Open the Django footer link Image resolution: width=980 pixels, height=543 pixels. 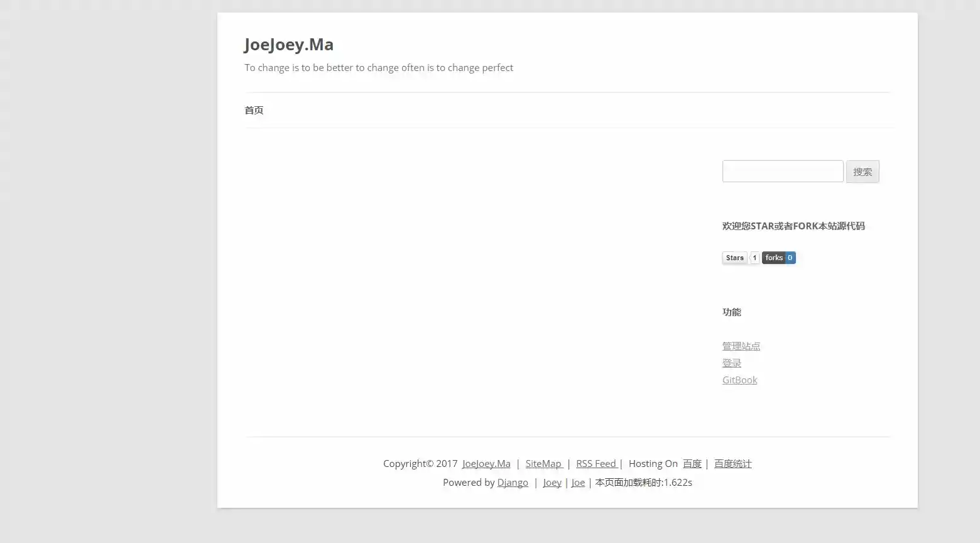coord(513,483)
